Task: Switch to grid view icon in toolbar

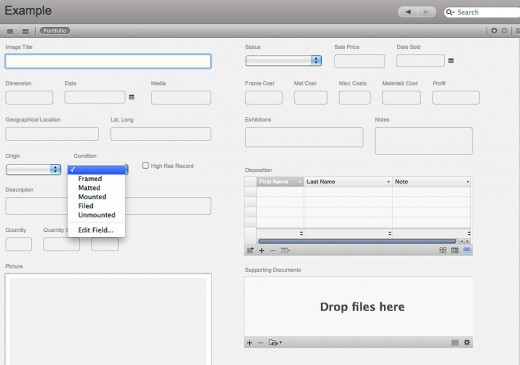Action: [x=25, y=31]
